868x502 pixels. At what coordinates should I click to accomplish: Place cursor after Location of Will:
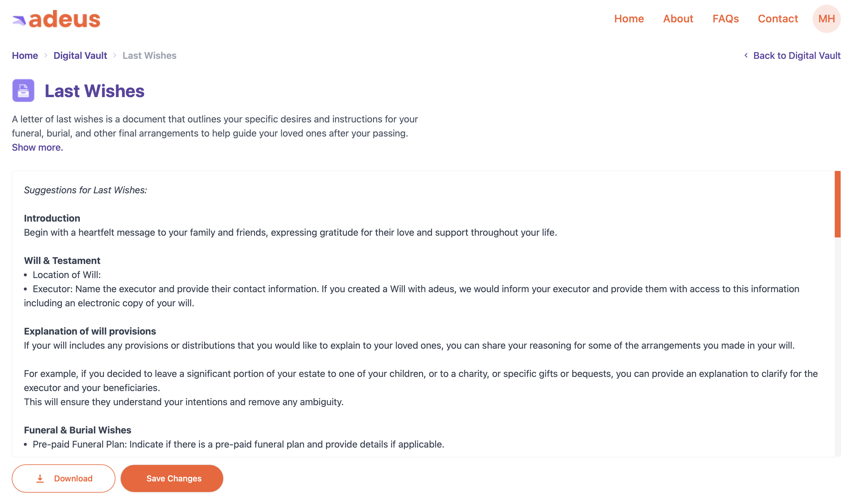click(102, 275)
